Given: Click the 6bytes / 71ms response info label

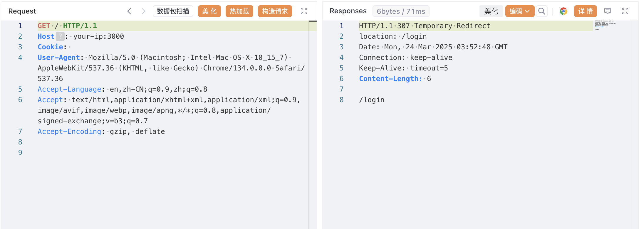Looking at the screenshot, I should point(401,11).
